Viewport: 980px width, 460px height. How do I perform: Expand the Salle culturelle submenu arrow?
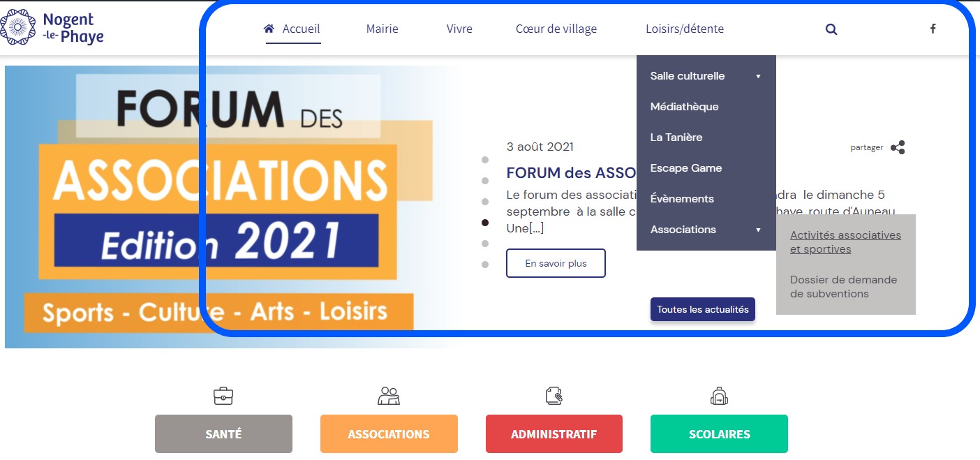758,76
